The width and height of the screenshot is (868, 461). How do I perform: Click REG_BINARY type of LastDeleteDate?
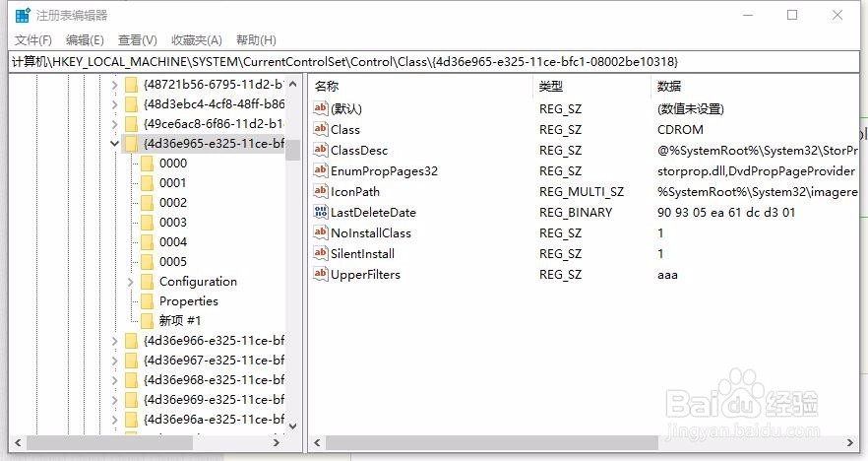575,212
